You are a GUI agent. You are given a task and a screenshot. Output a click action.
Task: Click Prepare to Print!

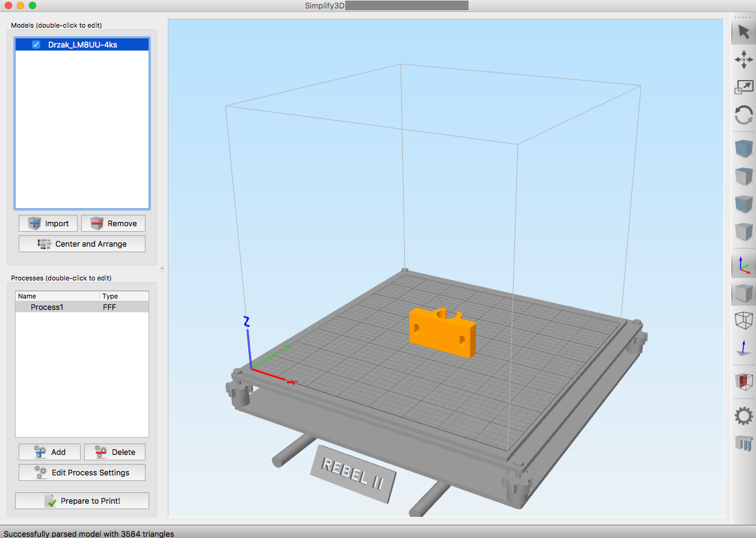(x=82, y=501)
